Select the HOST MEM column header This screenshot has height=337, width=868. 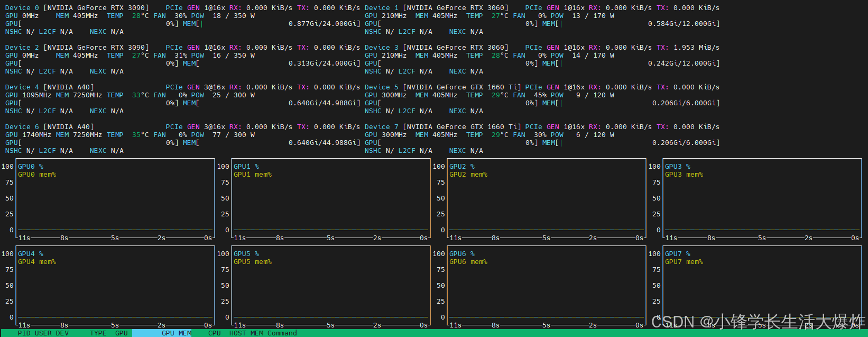tap(246, 333)
